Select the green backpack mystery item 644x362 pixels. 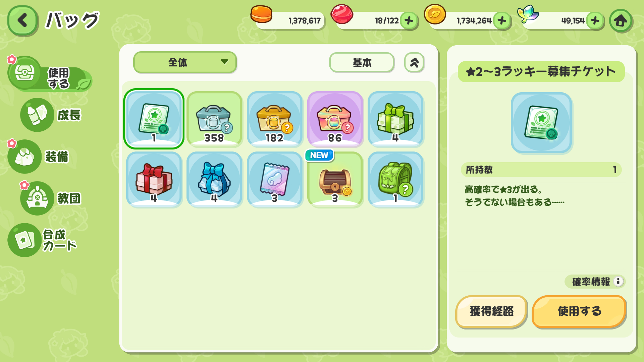tap(395, 179)
